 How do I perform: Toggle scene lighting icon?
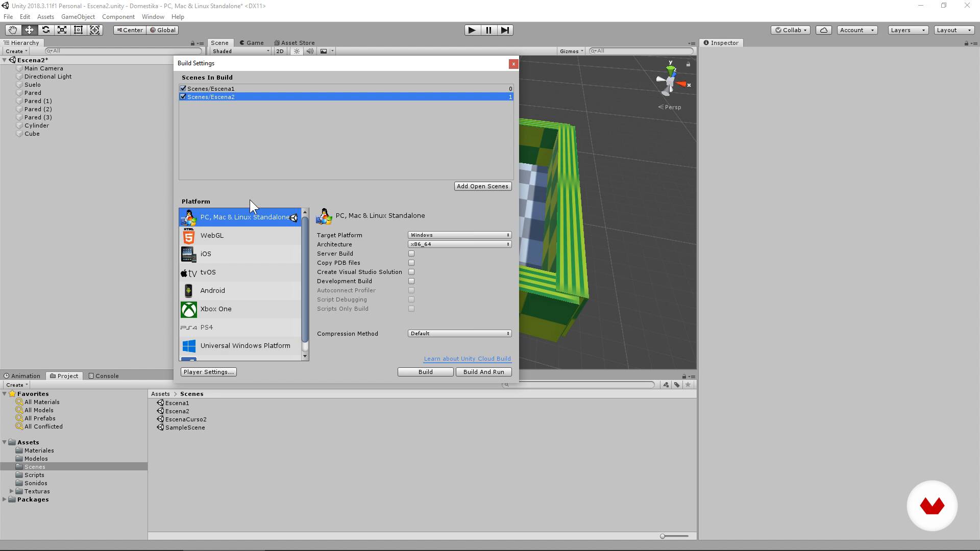tap(297, 51)
